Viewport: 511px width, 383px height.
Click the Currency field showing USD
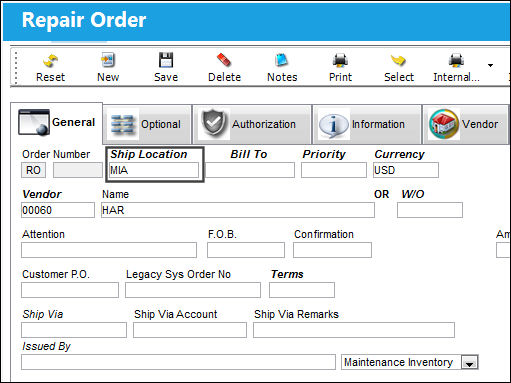click(406, 170)
